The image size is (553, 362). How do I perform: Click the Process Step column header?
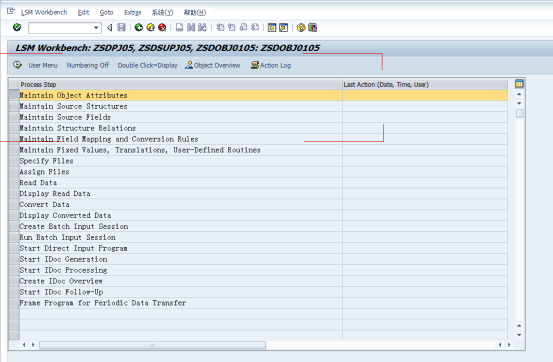180,84
